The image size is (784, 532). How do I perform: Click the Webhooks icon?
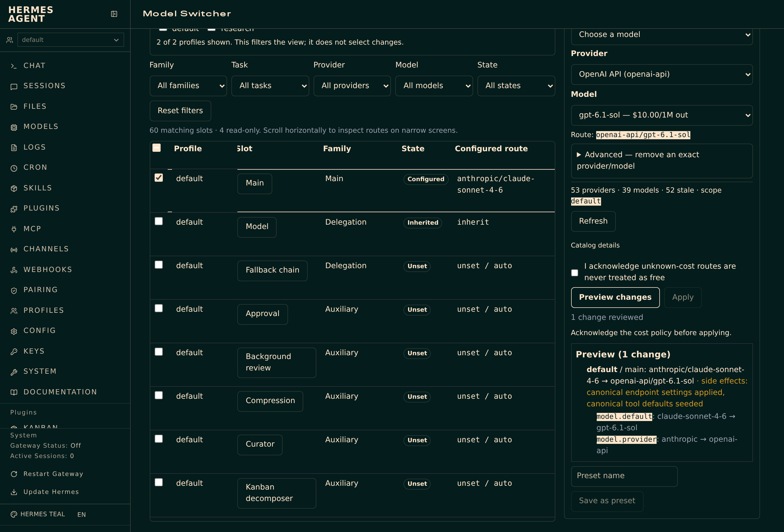click(14, 270)
